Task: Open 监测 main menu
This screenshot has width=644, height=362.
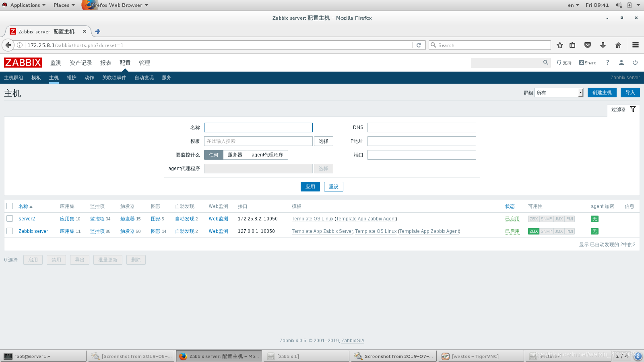Action: 56,63
